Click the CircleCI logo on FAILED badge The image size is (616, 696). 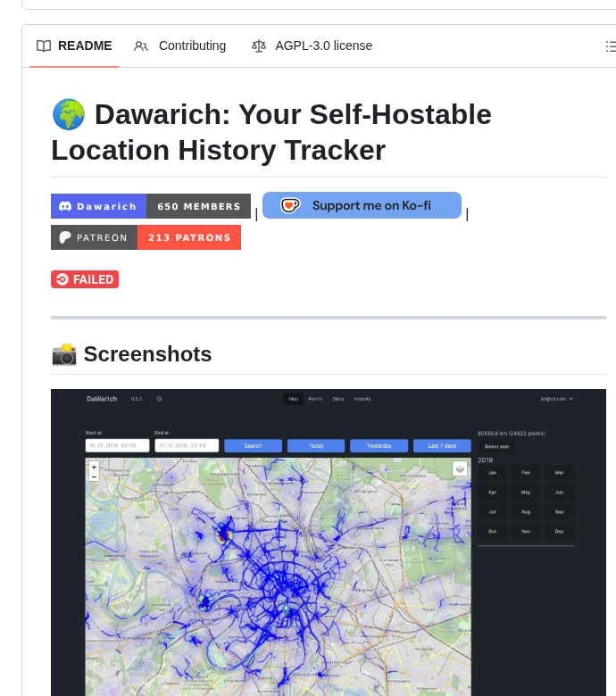[x=62, y=279]
